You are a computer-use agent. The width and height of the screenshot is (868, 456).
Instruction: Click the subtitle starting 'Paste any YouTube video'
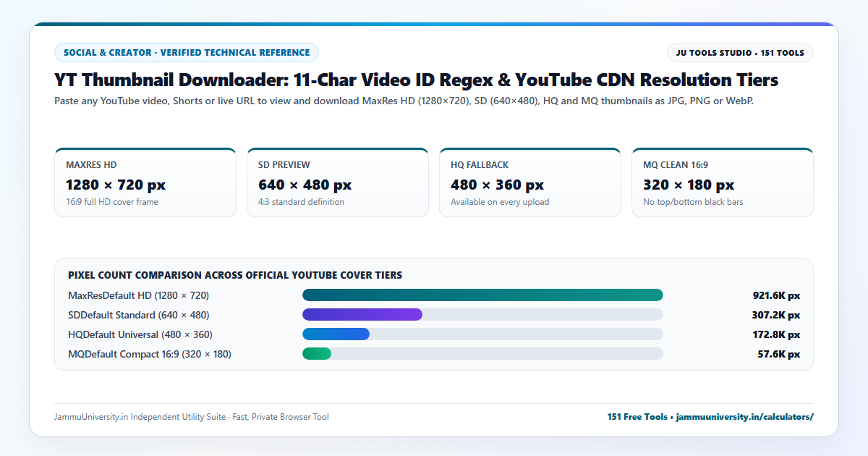[x=404, y=101]
